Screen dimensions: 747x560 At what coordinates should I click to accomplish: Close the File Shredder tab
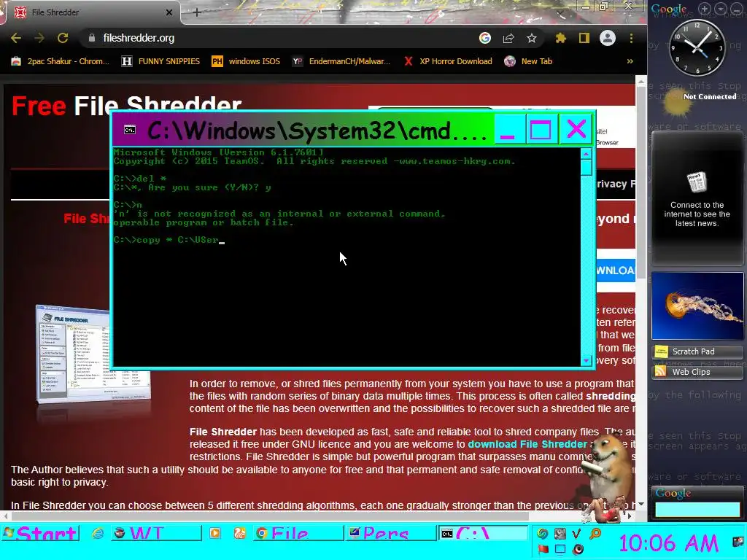tap(169, 12)
